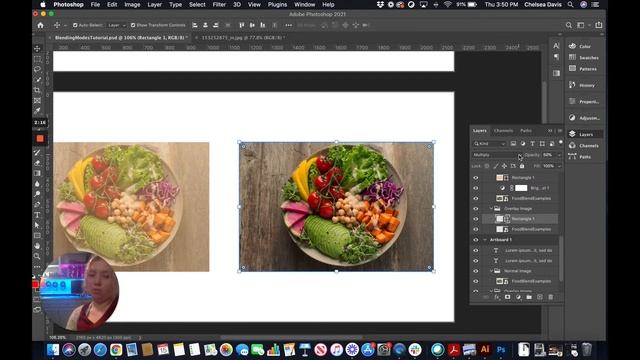Collapse the Overlay Image group chevron
Viewport: 640px width, 360px height.
(x=491, y=209)
